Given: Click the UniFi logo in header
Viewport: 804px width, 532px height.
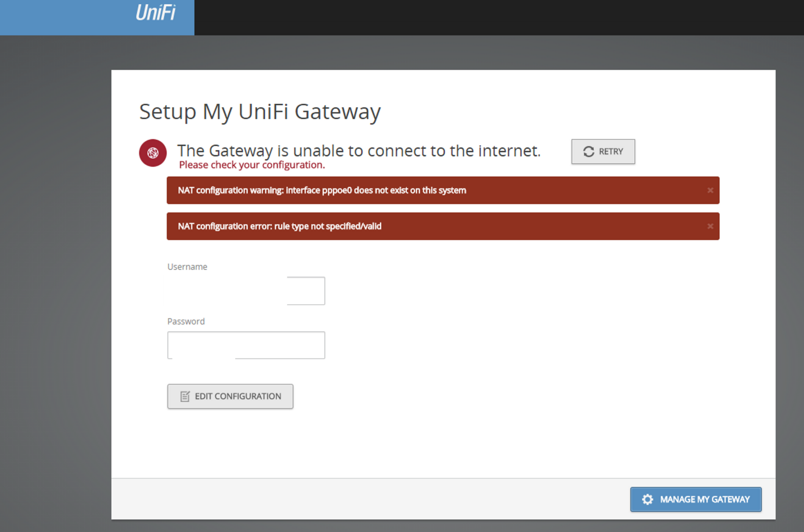Looking at the screenshot, I should [155, 13].
